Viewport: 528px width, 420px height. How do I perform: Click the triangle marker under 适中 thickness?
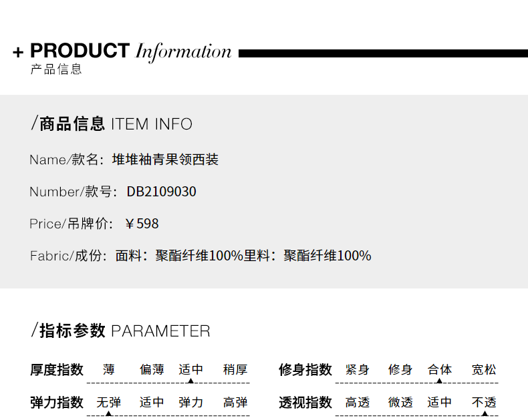(190, 381)
